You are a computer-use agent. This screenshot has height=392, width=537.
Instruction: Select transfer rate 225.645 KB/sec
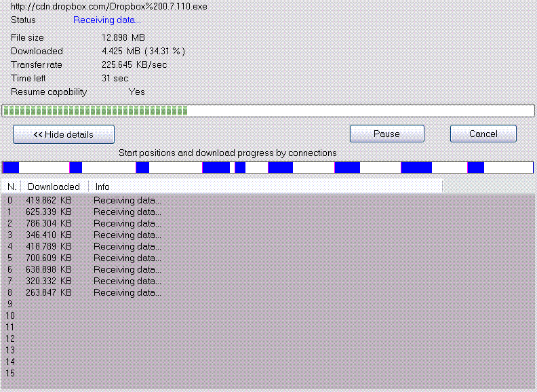(134, 65)
